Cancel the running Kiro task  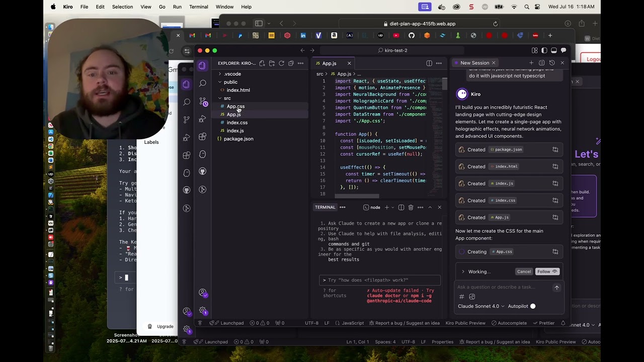click(524, 271)
